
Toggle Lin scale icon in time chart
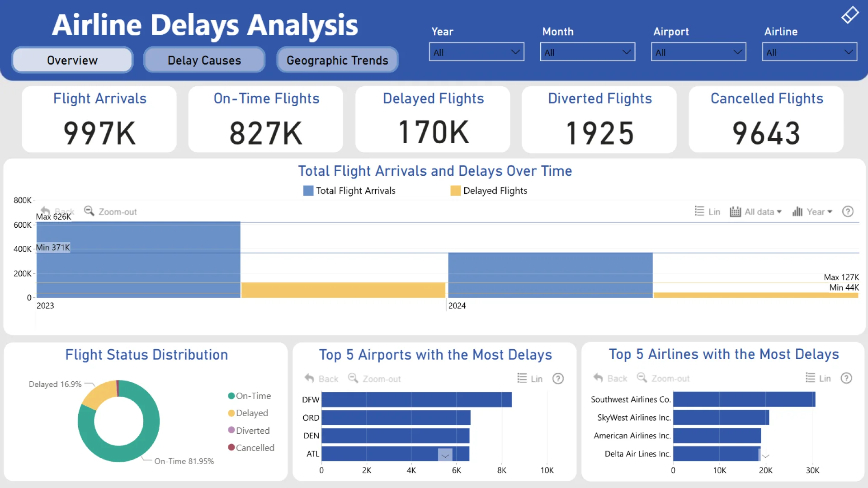699,211
